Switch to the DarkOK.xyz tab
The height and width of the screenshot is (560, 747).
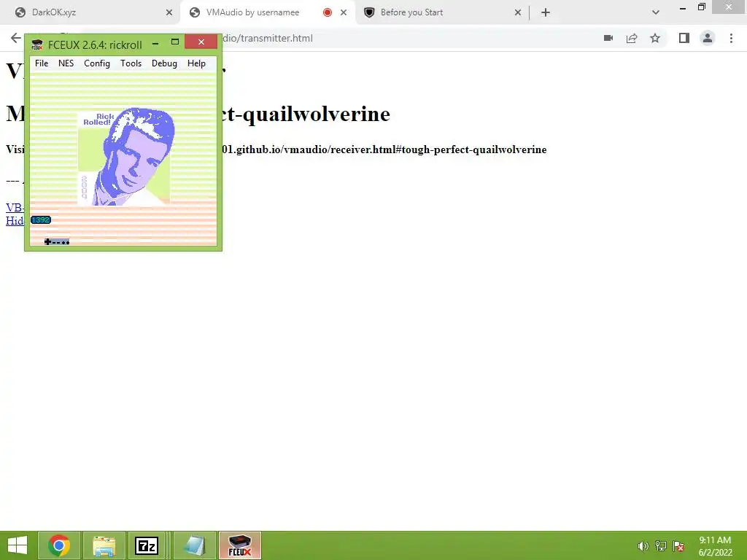point(90,12)
